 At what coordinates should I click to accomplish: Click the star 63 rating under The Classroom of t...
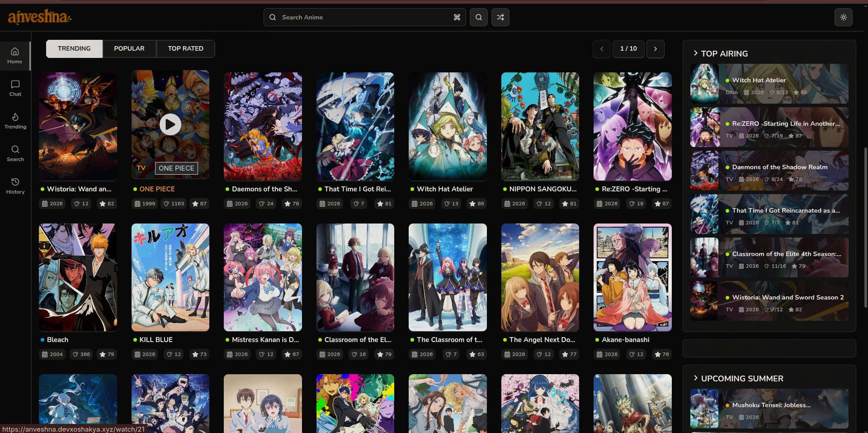(476, 354)
